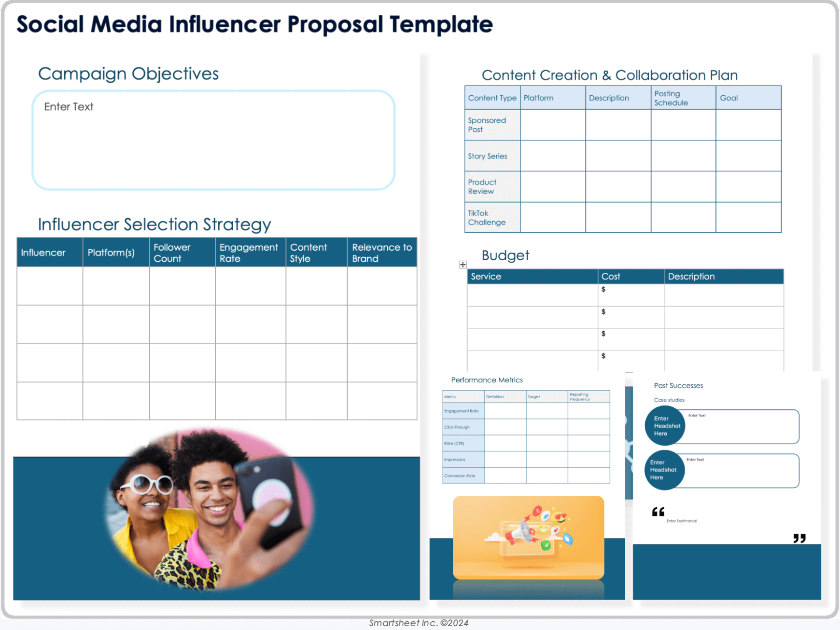
Task: Click the Follower Count column header
Action: click(182, 252)
